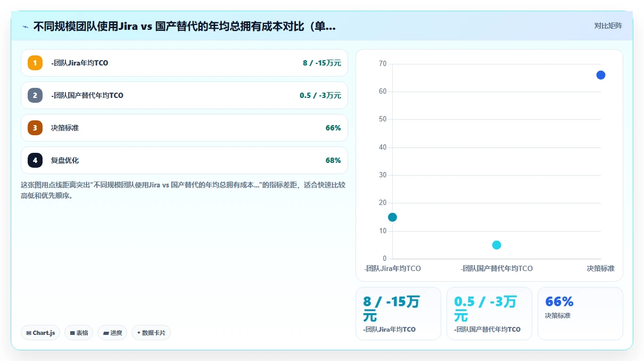Click the blue data point at value 66
Screen dimensions: 644x361
point(601,75)
